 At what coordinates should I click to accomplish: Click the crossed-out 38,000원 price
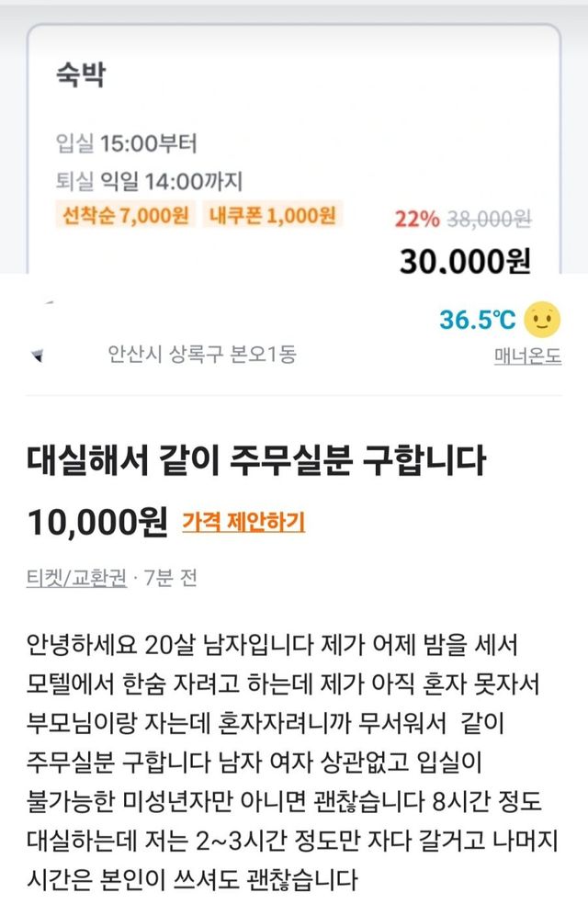click(x=489, y=219)
